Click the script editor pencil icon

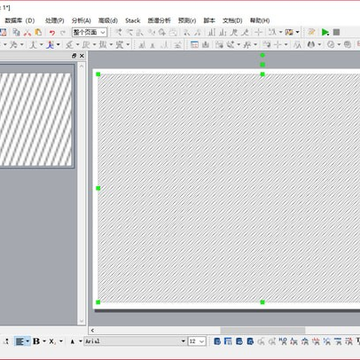312,32
